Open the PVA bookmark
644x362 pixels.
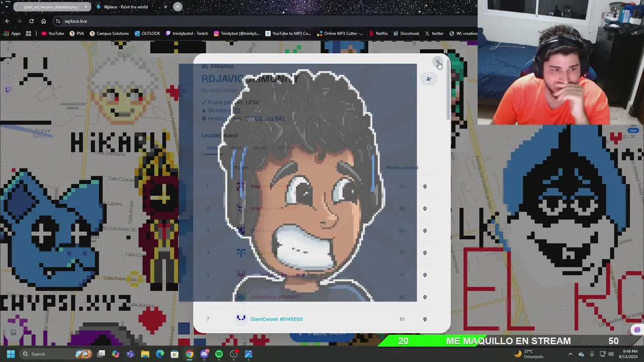coord(76,34)
